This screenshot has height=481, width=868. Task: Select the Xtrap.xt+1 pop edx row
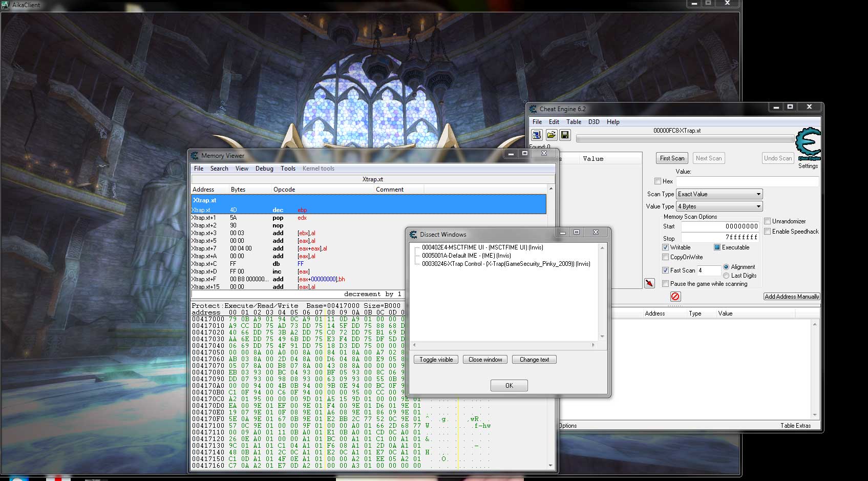pyautogui.click(x=369, y=218)
